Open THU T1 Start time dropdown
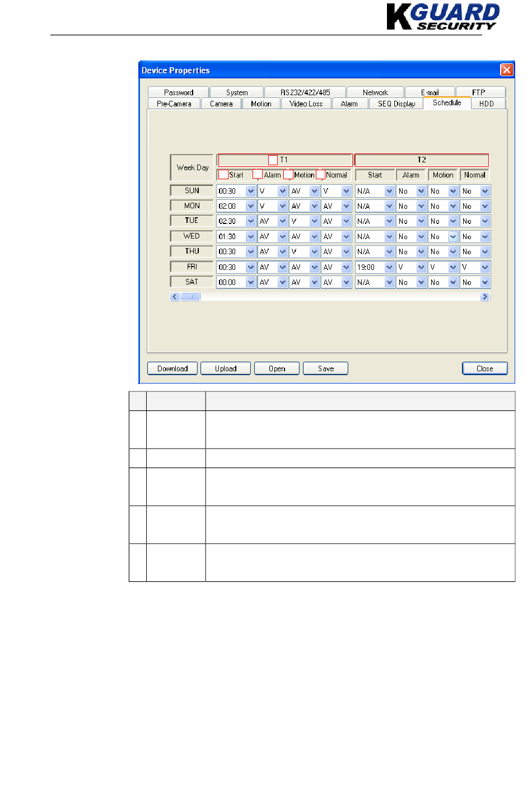 250,251
